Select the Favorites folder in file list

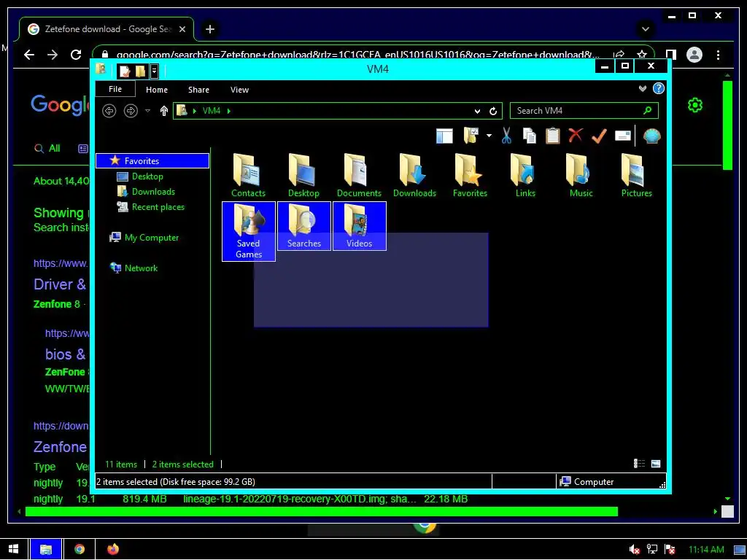pos(470,175)
